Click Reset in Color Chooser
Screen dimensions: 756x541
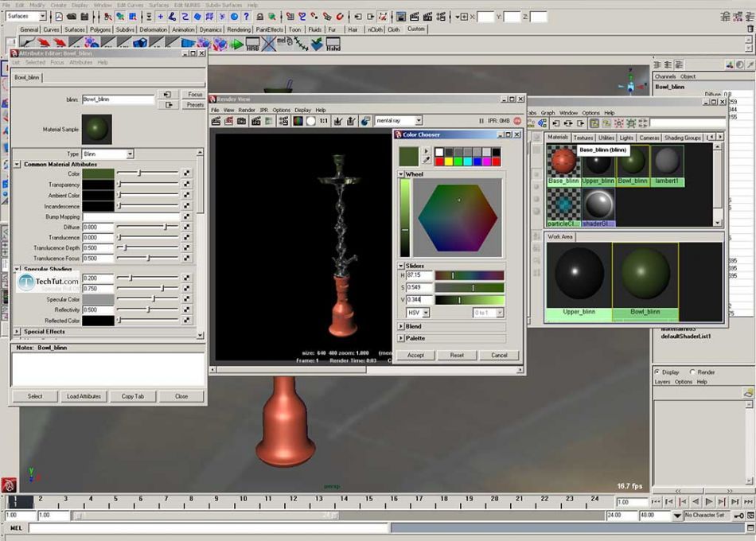click(x=457, y=356)
